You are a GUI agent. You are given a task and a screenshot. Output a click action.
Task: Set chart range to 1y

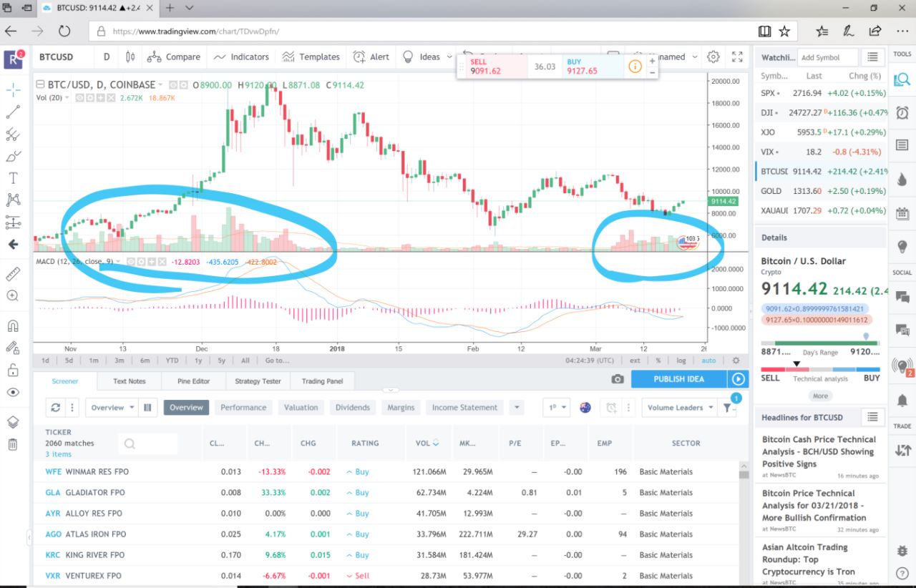pos(198,361)
